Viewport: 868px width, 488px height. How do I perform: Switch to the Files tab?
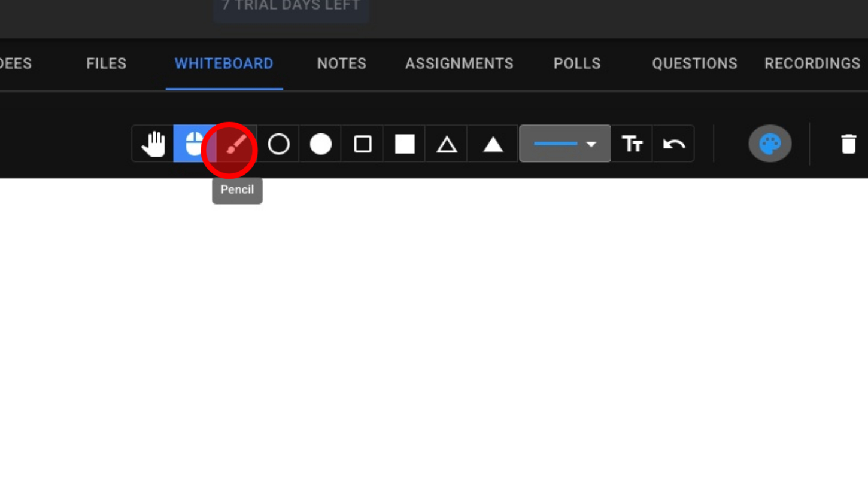[x=106, y=64]
